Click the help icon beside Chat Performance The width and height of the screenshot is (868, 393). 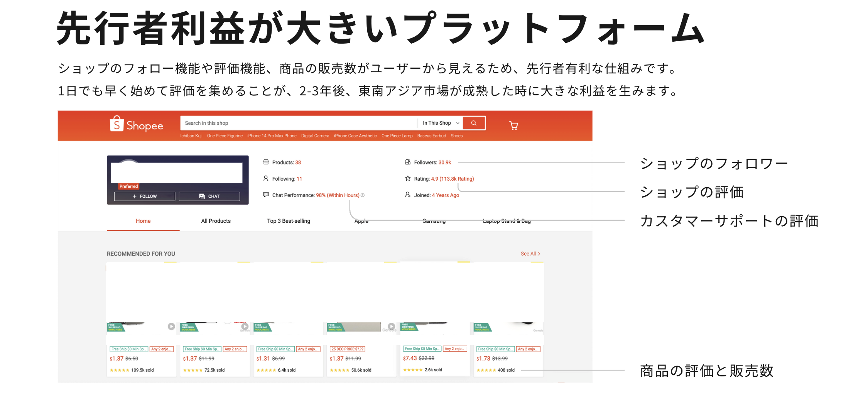click(x=363, y=195)
